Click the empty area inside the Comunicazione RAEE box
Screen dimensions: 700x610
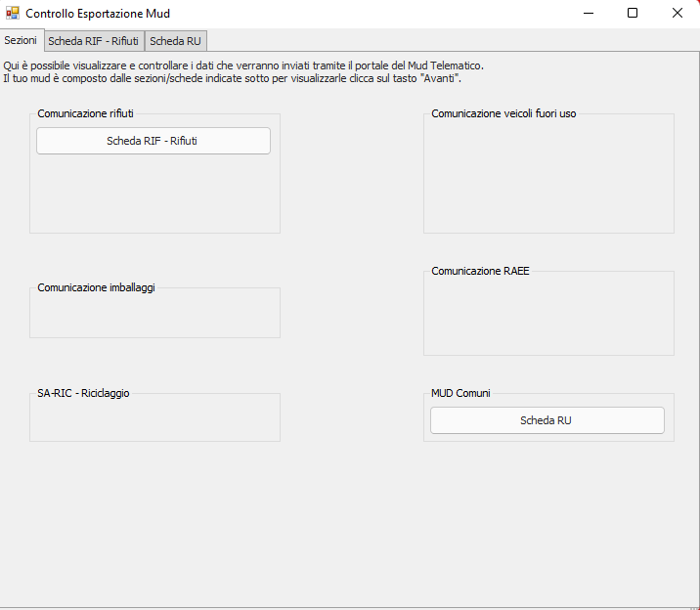tap(547, 318)
